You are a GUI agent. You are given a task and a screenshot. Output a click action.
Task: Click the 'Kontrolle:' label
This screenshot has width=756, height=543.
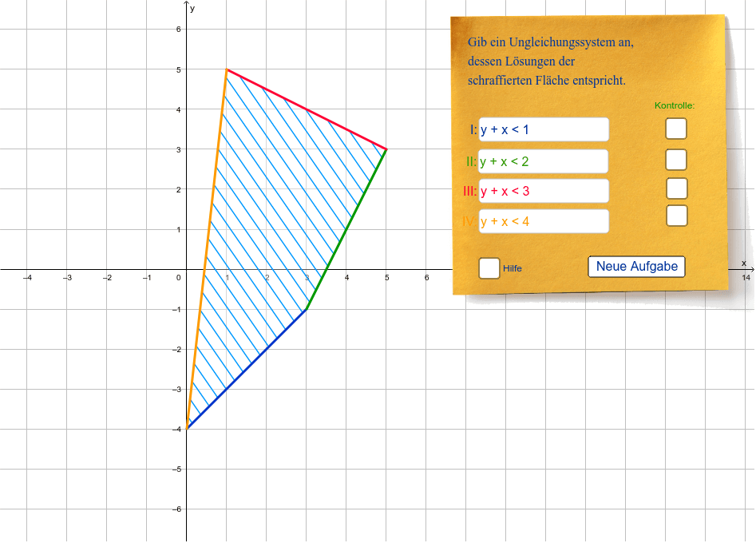point(675,105)
